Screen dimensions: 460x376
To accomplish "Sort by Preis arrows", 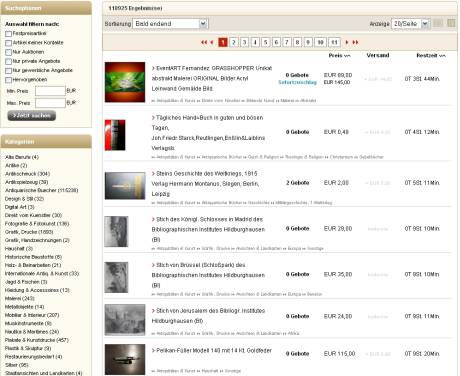I will (347, 56).
